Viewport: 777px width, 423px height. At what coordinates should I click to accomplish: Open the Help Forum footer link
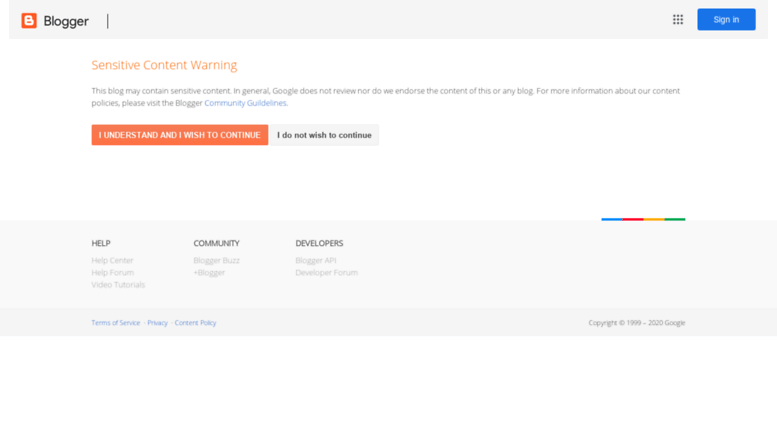(x=112, y=272)
